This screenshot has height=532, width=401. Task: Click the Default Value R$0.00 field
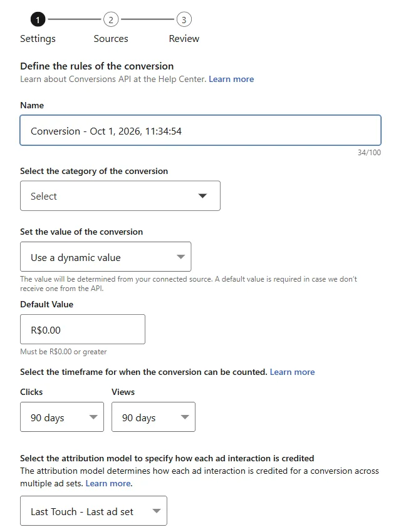tap(83, 329)
